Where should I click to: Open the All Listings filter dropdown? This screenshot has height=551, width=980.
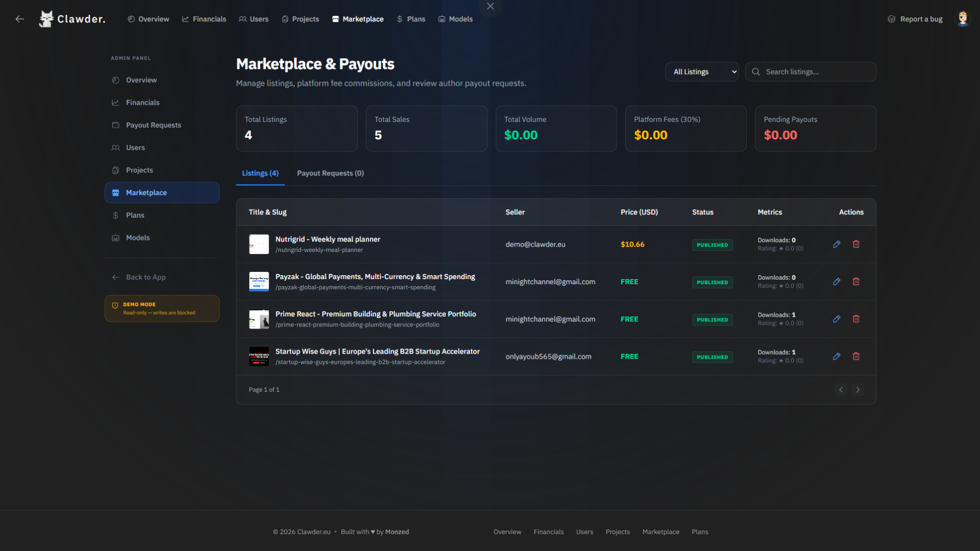(x=702, y=72)
